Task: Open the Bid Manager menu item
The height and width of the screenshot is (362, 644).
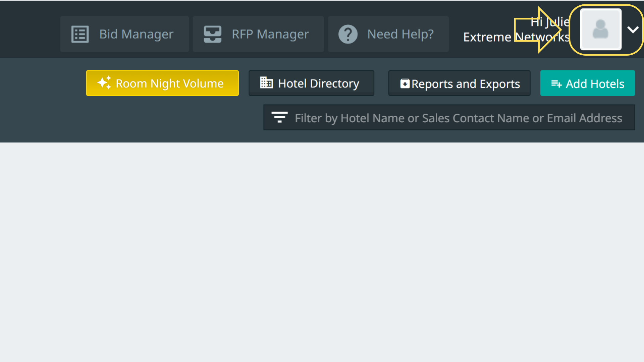Action: click(x=136, y=34)
